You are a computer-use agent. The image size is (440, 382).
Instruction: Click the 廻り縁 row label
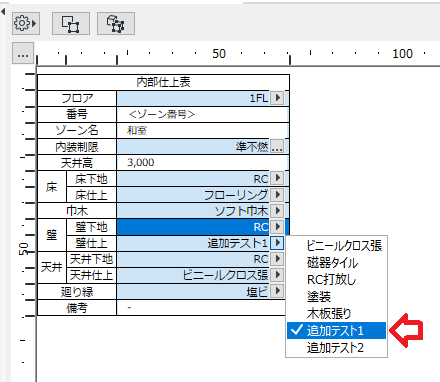point(77,291)
